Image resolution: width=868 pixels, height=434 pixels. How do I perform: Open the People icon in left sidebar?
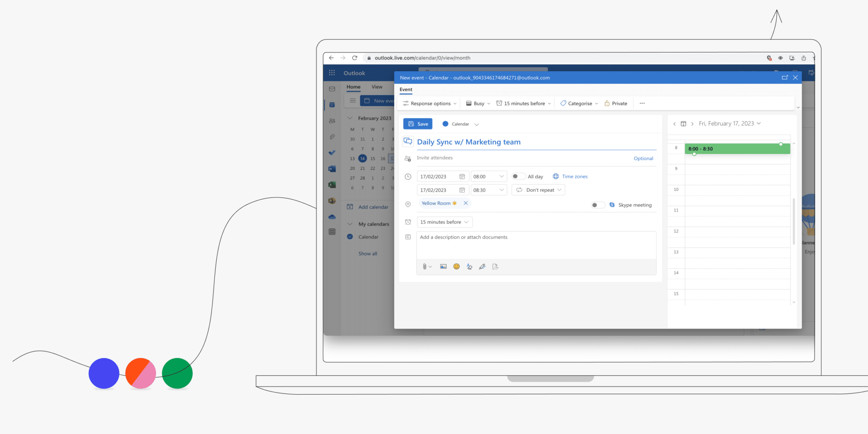pos(332,121)
